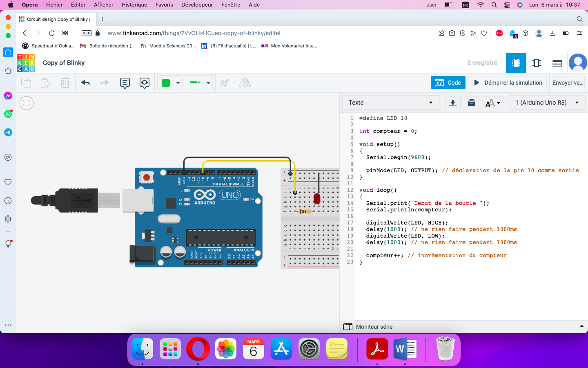The image size is (588, 368).
Task: Click the Paste tool icon
Action: point(45,83)
